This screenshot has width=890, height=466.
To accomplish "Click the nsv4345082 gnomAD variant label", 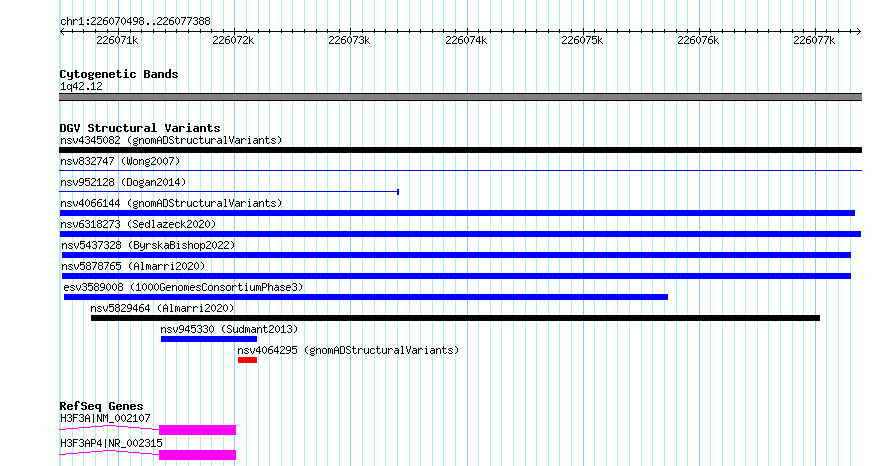I will pos(171,140).
